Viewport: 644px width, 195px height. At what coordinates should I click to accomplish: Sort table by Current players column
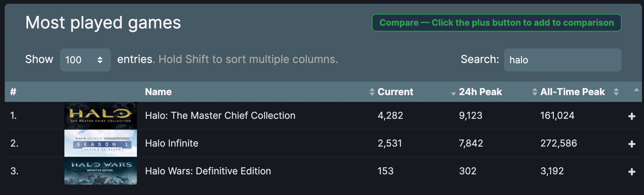pos(395,92)
